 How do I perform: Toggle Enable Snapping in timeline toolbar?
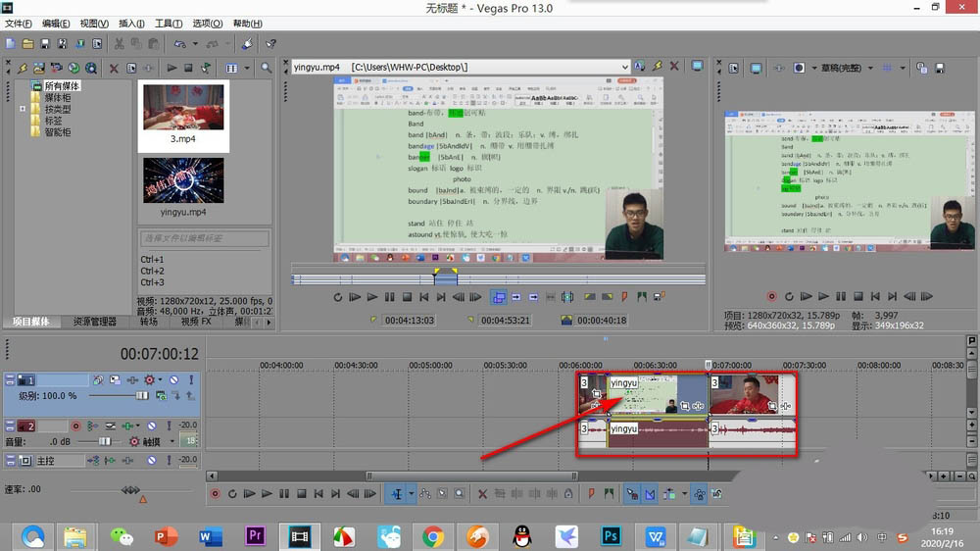coord(632,494)
